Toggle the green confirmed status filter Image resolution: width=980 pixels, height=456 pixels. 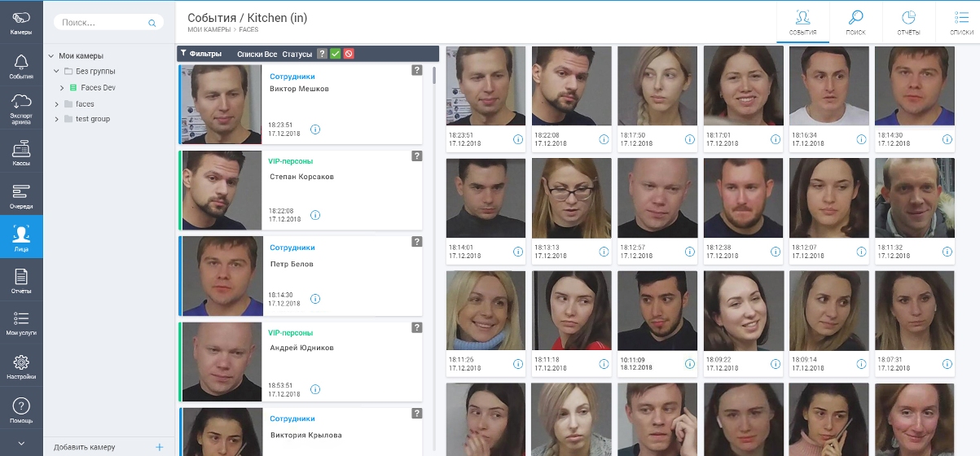pos(335,54)
